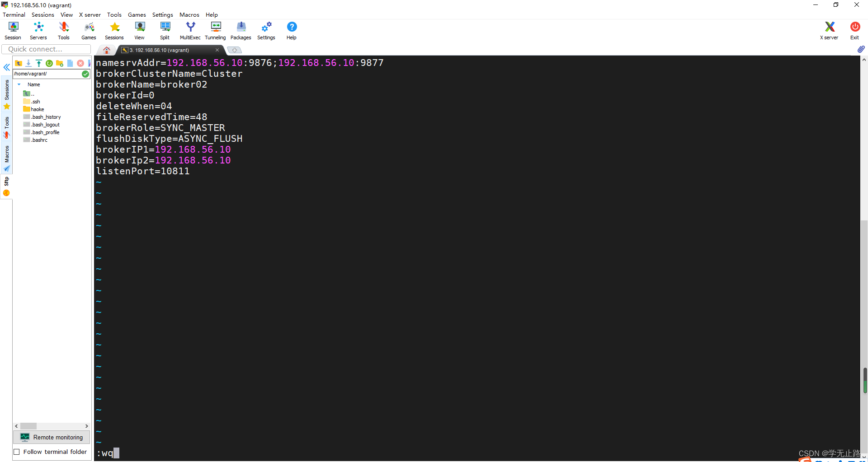The height and width of the screenshot is (462, 868).
Task: Click the red Exit power icon
Action: pos(855,31)
